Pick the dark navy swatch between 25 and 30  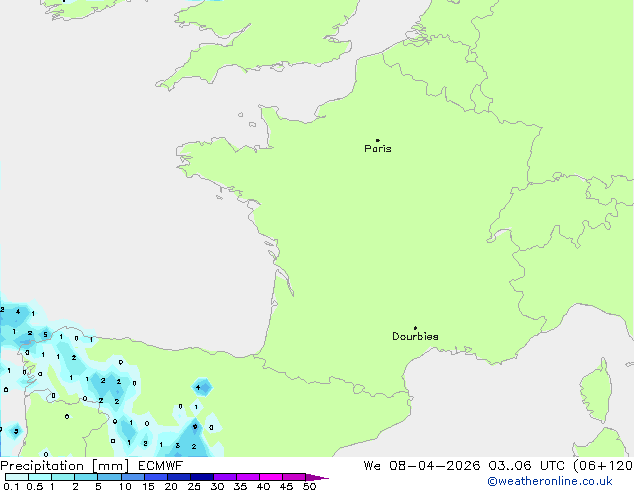point(202,477)
